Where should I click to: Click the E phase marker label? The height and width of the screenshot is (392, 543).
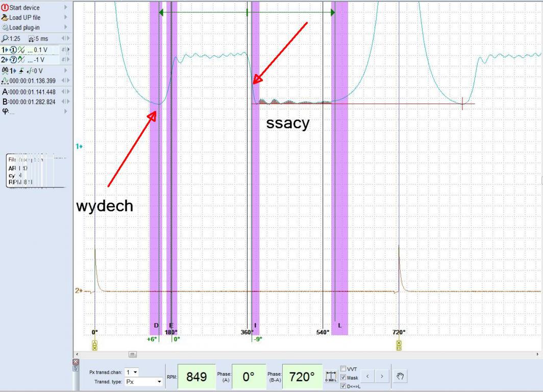171,326
